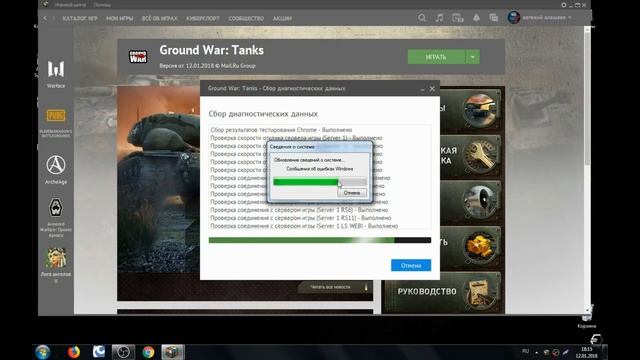This screenshot has height=360, width=640.
Task: Click Отмена in the Сведения о системе popup
Action: 351,193
